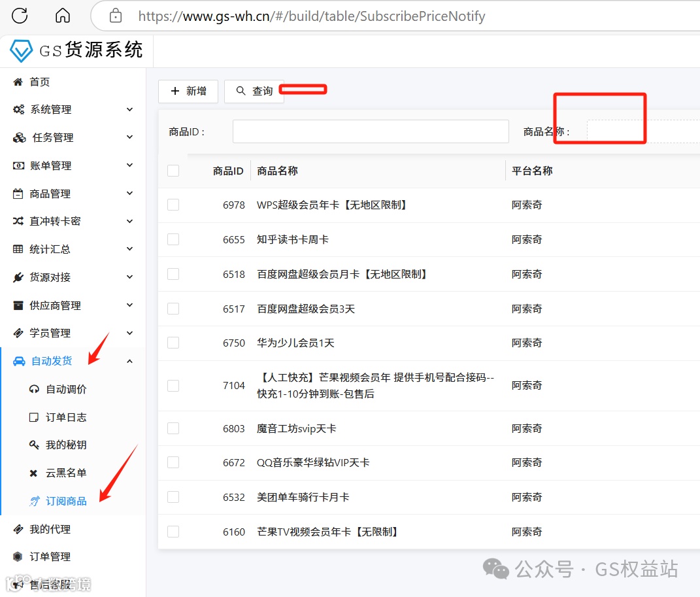Click the 直冲转卡密 shuffle icon
Viewport: 700px width, 597px height.
click(18, 221)
